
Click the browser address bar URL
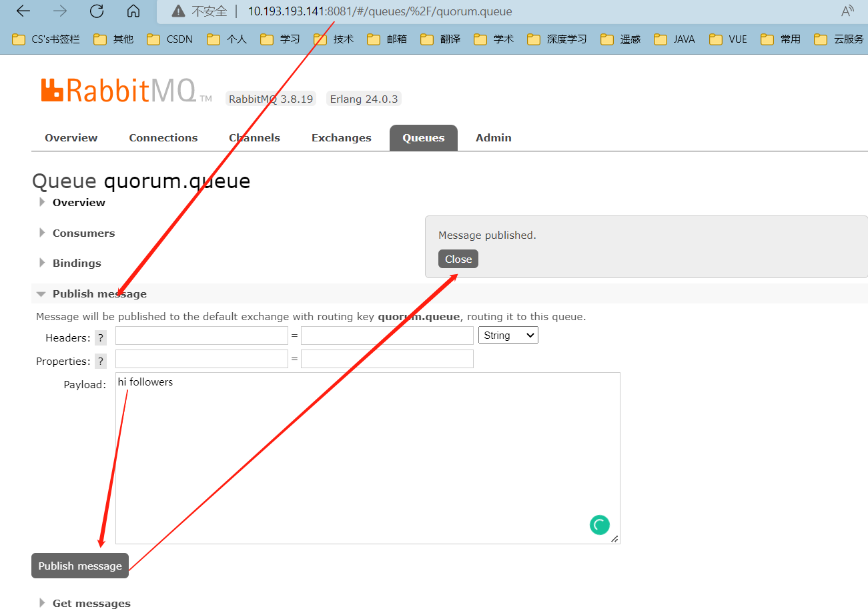click(380, 11)
